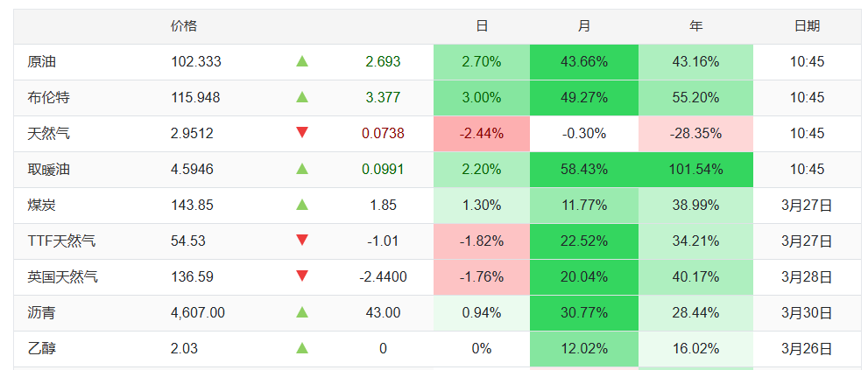Click the red down arrow next to 2.9512

point(302,133)
